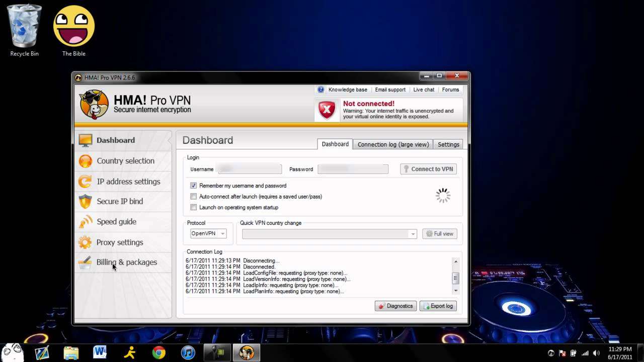The height and width of the screenshot is (362, 644).
Task: Enable Auto-connect after launch checkbox
Action: (193, 197)
